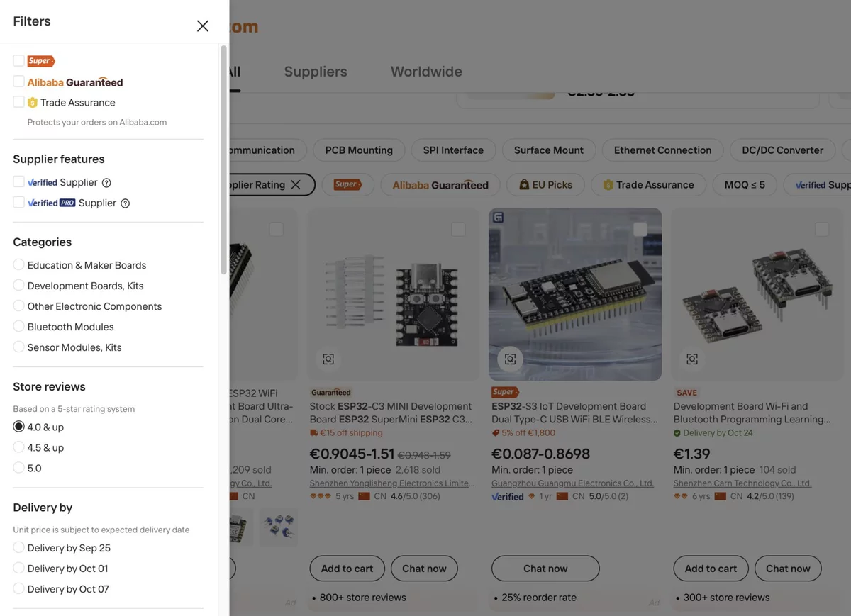
Task: Tick the Trade Assurance checkbox
Action: point(18,102)
